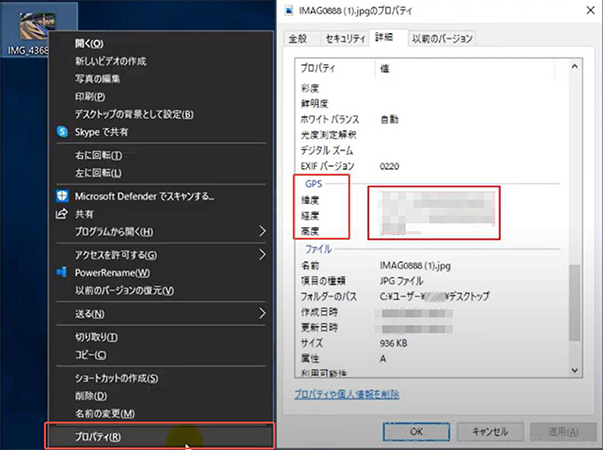
Task: Select the 光度測定解釈 property row
Action: (x=431, y=135)
